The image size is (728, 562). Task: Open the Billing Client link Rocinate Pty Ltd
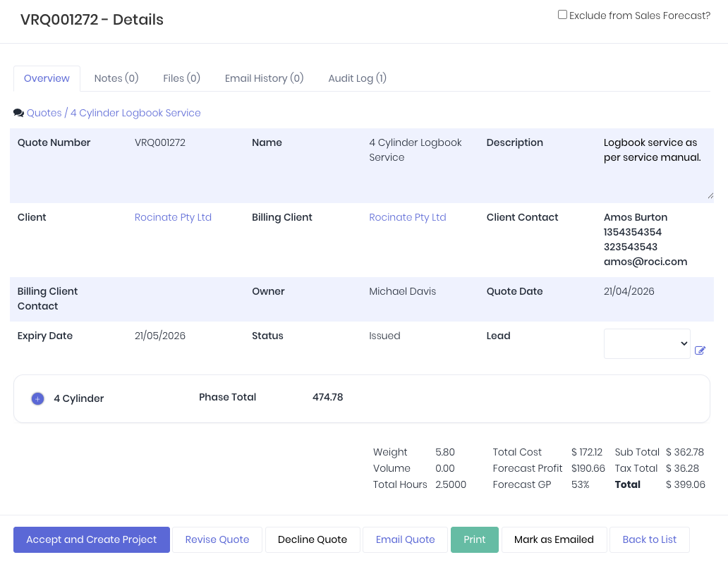click(x=408, y=217)
